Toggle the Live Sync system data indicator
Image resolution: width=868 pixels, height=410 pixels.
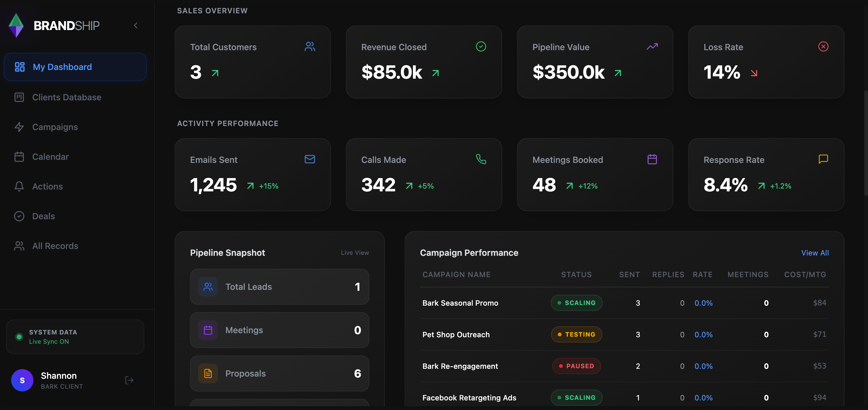click(19, 337)
